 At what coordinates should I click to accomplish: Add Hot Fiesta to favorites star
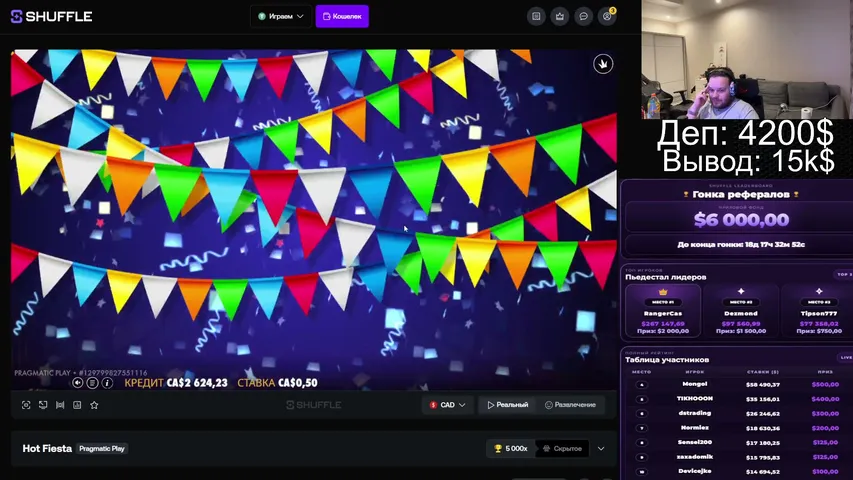[94, 405]
